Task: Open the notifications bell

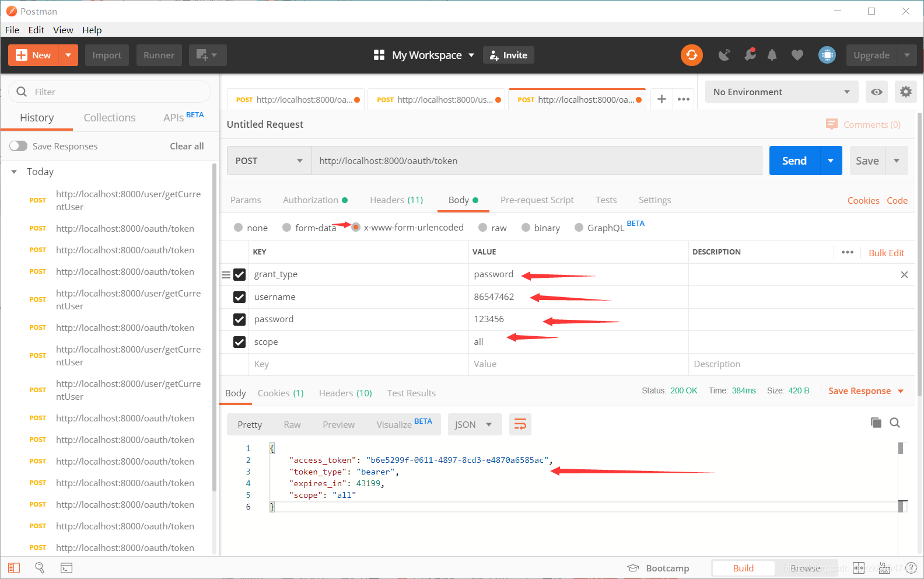Action: click(772, 55)
